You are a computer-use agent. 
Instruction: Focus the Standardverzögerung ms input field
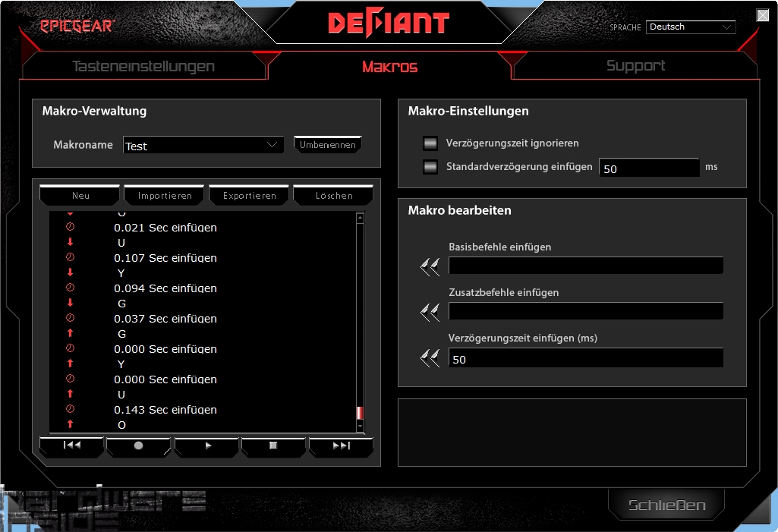(x=649, y=168)
